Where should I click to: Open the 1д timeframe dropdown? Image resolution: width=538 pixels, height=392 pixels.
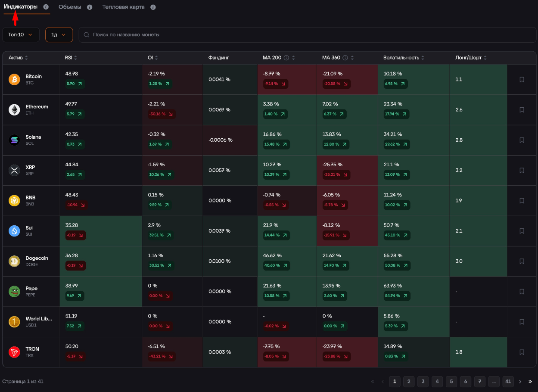point(59,34)
